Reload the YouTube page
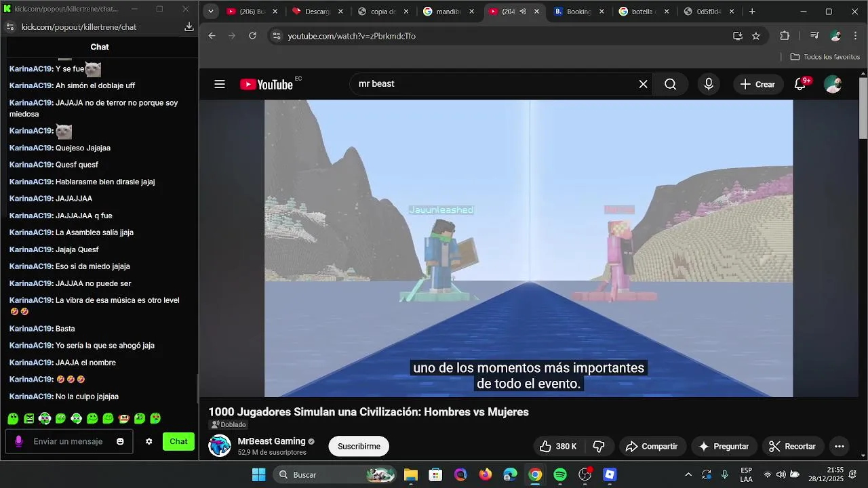Image resolution: width=868 pixels, height=488 pixels. (x=252, y=36)
